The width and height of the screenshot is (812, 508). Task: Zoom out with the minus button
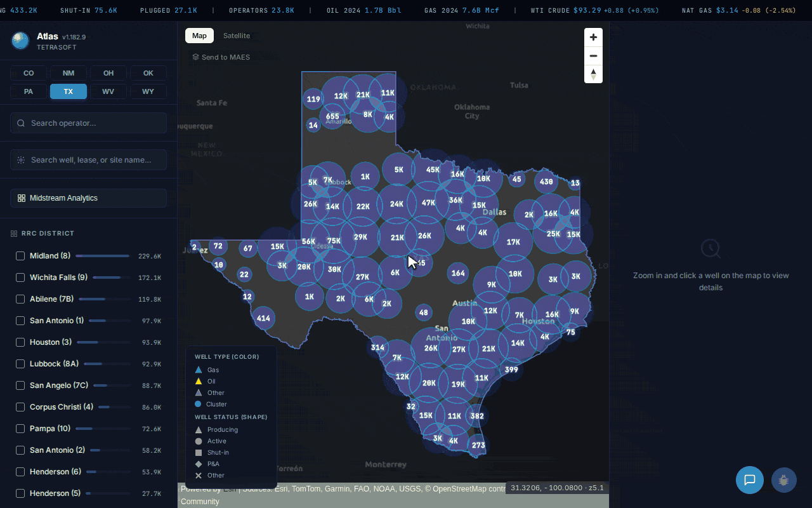click(x=593, y=56)
